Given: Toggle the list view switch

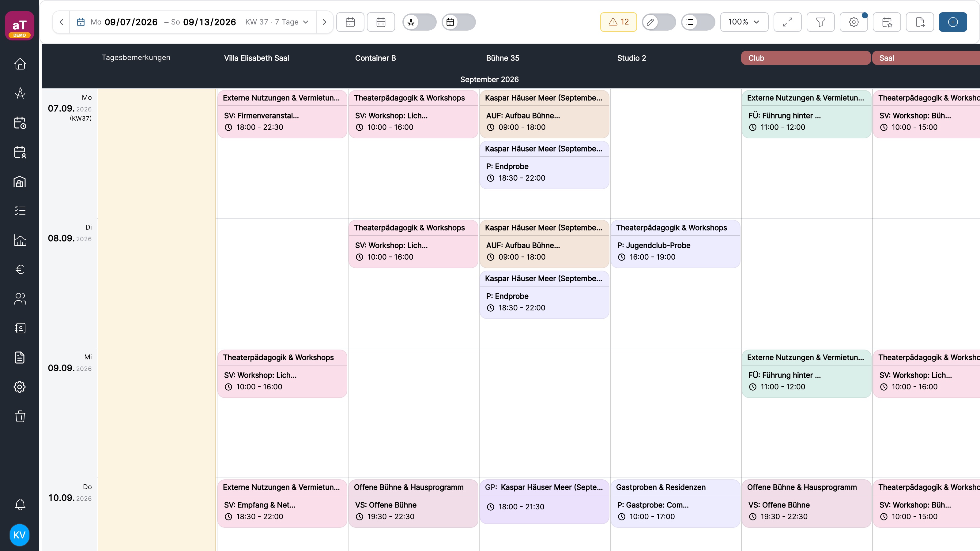Looking at the screenshot, I should click(x=698, y=22).
